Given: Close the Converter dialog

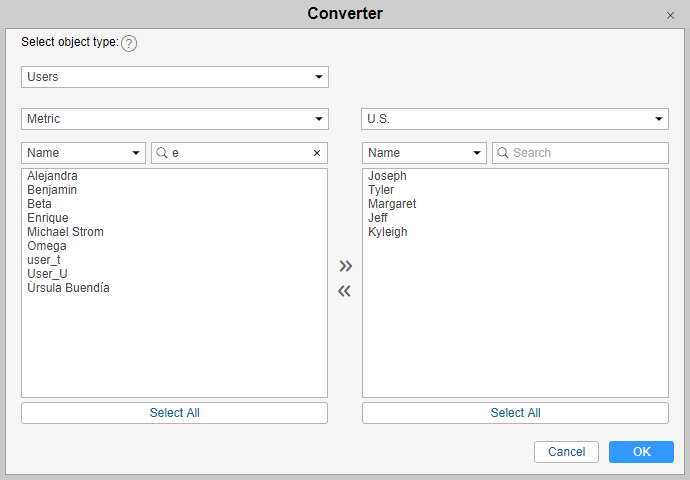Looking at the screenshot, I should [x=670, y=16].
